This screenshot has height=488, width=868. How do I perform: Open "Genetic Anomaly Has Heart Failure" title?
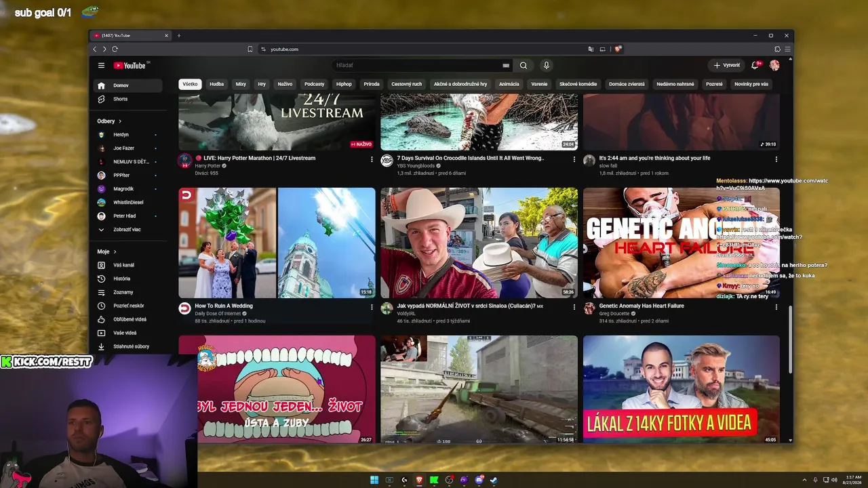coord(642,306)
